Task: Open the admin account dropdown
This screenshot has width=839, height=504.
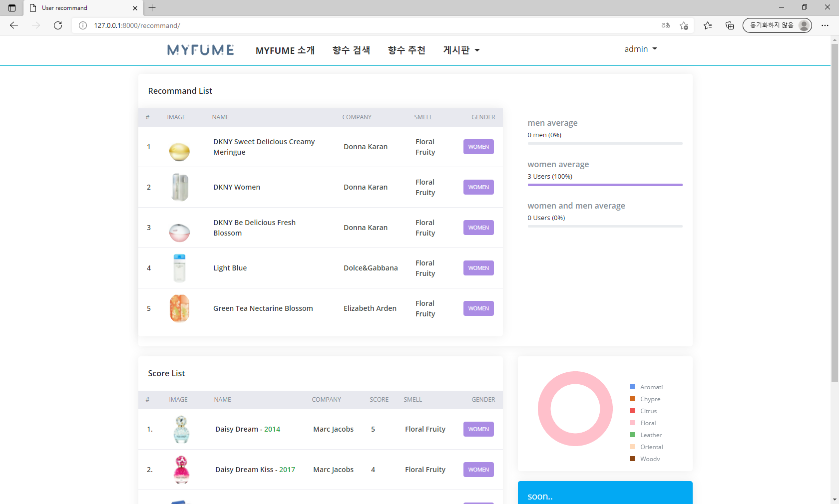Action: point(640,49)
